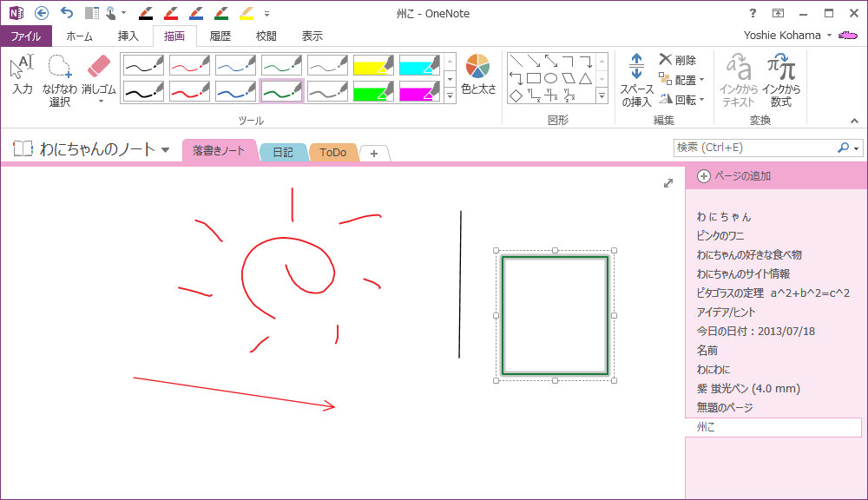Add a new section with plus tab
868x500 pixels.
[374, 154]
